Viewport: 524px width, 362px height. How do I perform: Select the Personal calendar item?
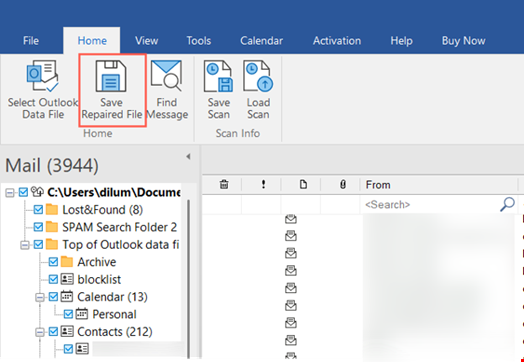(114, 314)
